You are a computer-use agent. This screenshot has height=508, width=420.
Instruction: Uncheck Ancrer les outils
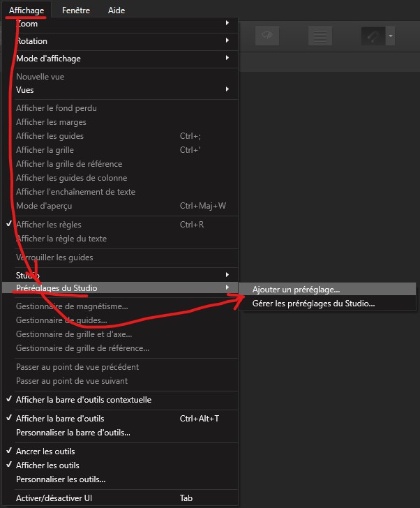121,451
